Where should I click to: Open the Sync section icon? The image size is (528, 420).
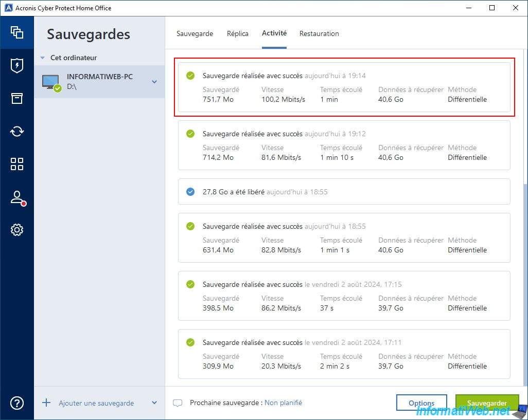(17, 131)
